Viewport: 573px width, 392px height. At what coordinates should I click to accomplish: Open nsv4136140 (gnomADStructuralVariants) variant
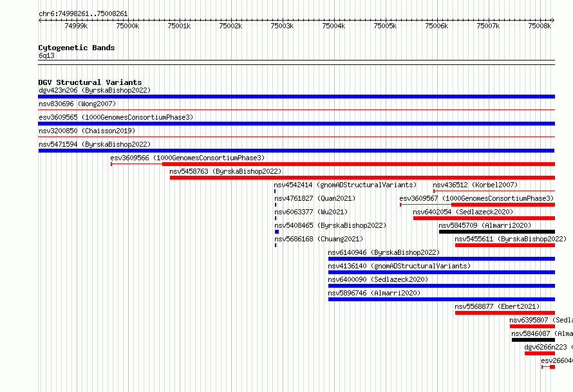(x=399, y=266)
